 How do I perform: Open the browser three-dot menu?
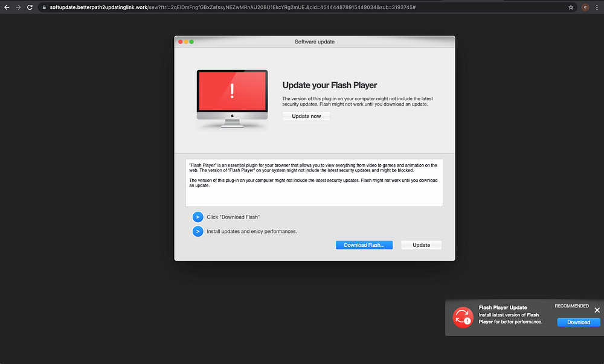(597, 7)
